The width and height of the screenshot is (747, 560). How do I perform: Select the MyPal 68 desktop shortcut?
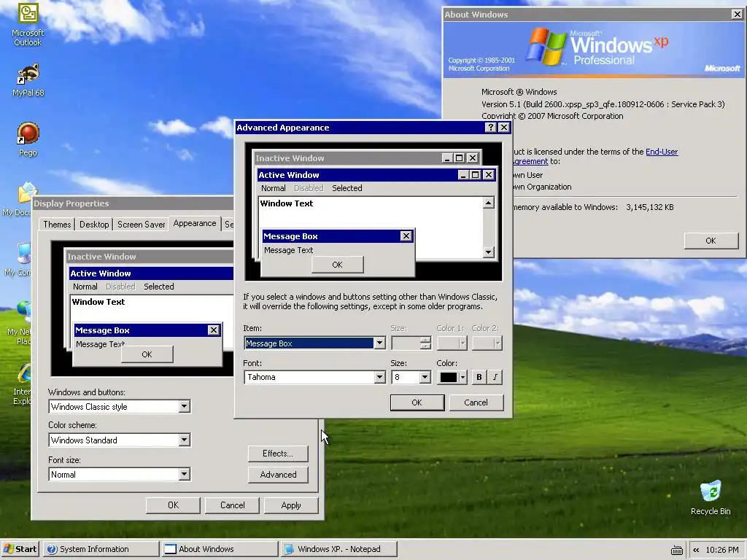tap(28, 79)
